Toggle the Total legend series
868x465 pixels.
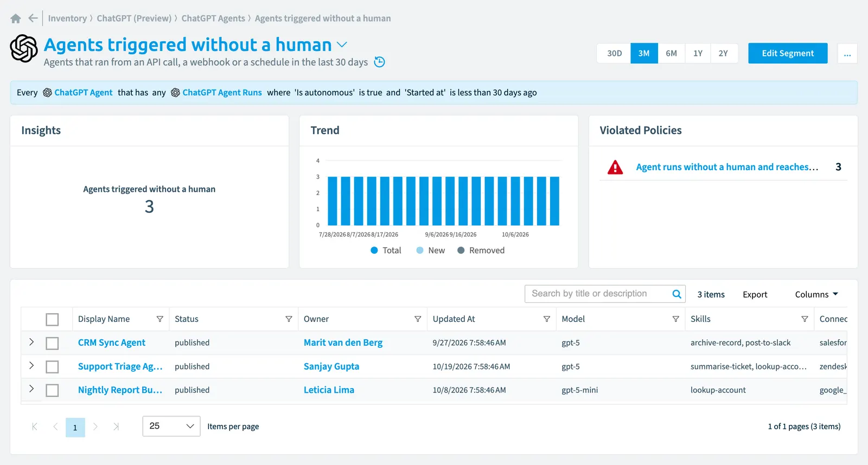[386, 250]
